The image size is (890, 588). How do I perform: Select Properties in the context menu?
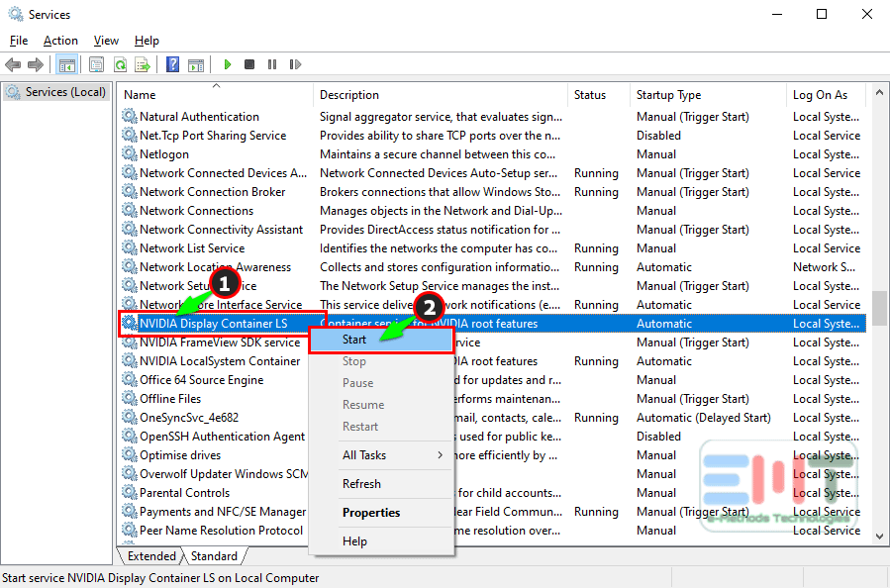pyautogui.click(x=371, y=513)
